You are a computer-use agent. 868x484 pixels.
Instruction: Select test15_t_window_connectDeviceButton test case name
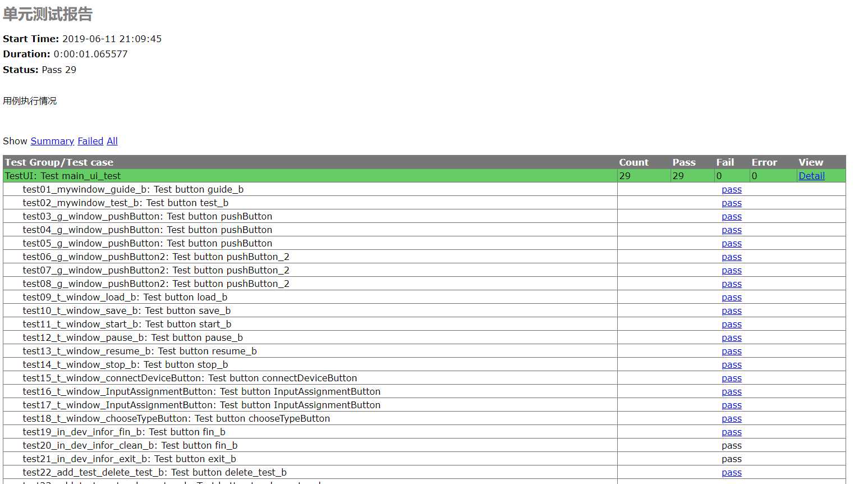tap(190, 378)
